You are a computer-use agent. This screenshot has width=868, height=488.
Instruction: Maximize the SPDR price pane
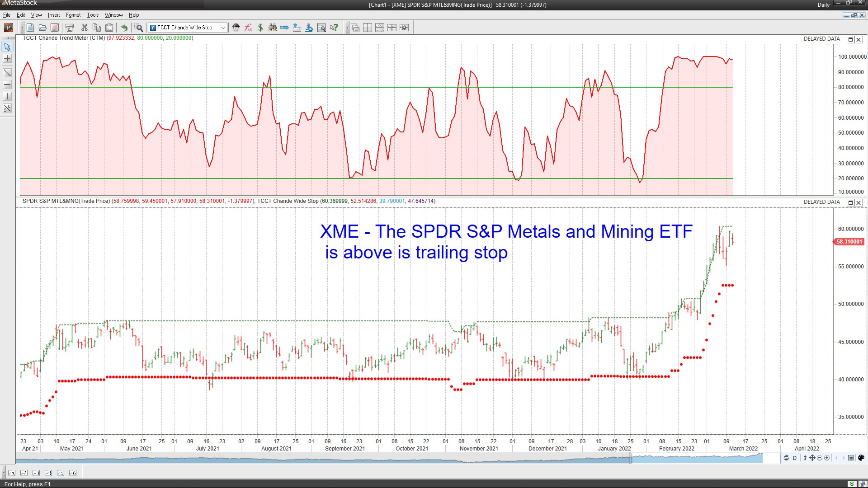850,202
